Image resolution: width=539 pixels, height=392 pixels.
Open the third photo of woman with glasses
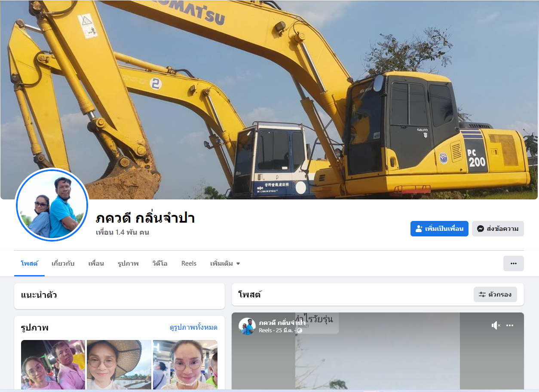185,365
